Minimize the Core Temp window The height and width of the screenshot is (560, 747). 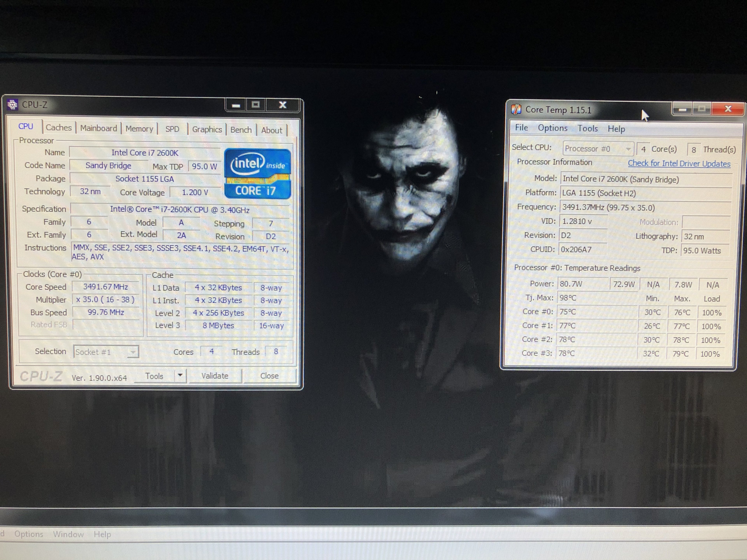pyautogui.click(x=682, y=109)
